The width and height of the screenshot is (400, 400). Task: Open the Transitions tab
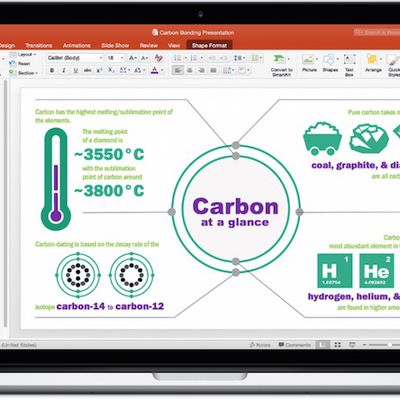39,46
